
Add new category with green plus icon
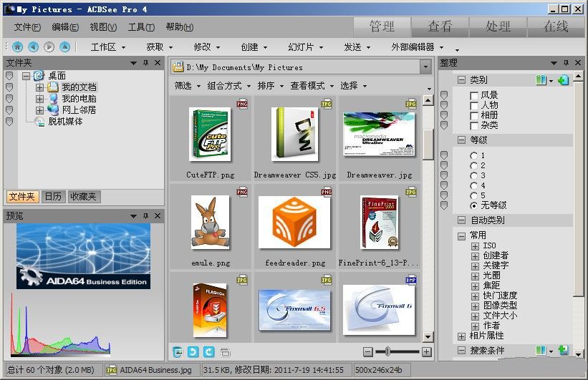(x=563, y=79)
